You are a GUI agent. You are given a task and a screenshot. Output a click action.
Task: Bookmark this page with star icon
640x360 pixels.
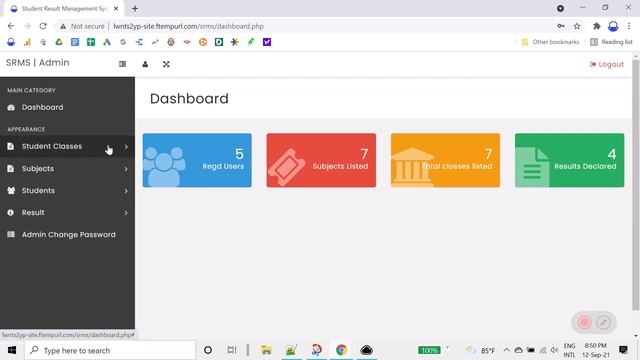pyautogui.click(x=577, y=26)
